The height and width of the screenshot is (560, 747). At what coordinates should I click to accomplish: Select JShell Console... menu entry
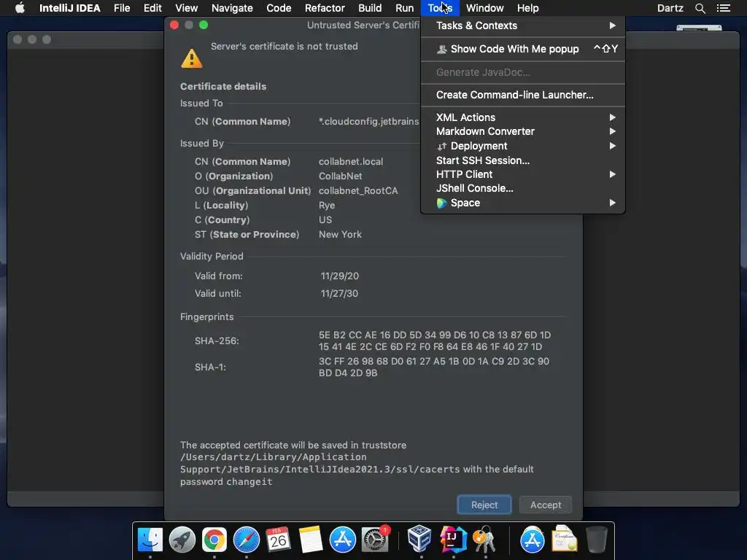pos(523,189)
